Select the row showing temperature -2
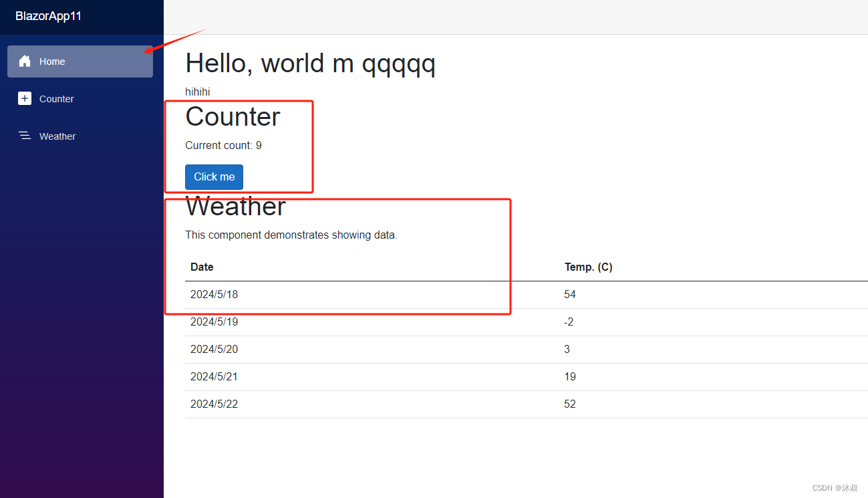Screen dimensions: 868x498 (x=568, y=322)
